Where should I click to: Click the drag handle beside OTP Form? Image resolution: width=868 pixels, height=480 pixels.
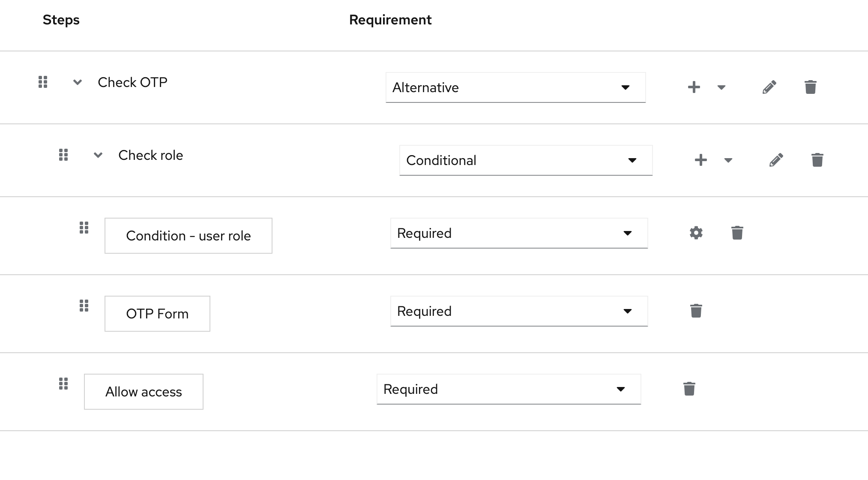pyautogui.click(x=84, y=306)
